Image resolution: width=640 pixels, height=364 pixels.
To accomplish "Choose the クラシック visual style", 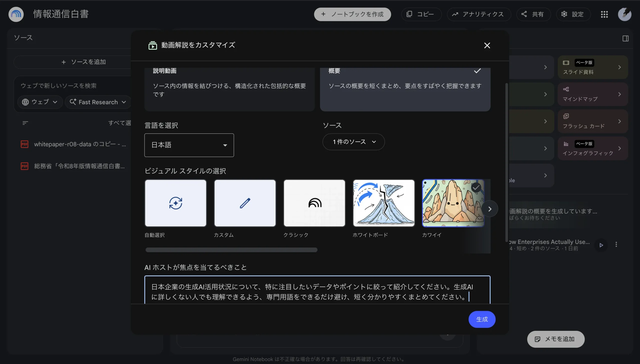I will pyautogui.click(x=314, y=203).
